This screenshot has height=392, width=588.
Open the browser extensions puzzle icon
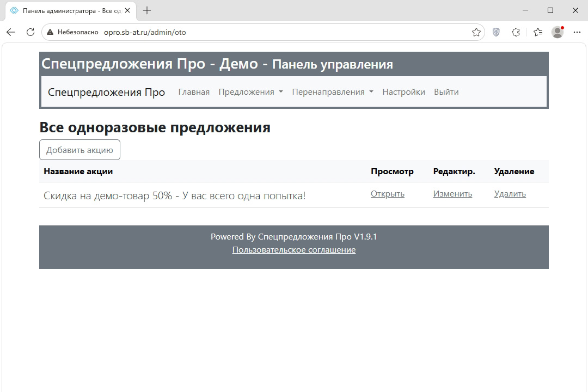click(516, 32)
